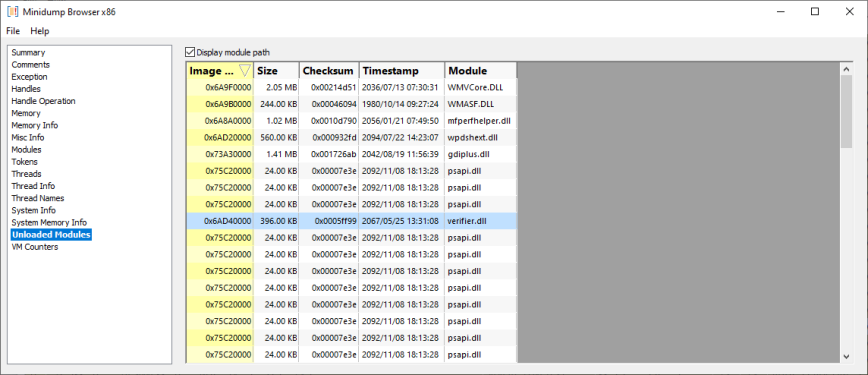The width and height of the screenshot is (868, 375).
Task: Select Handles in the sidebar list
Action: coord(26,89)
